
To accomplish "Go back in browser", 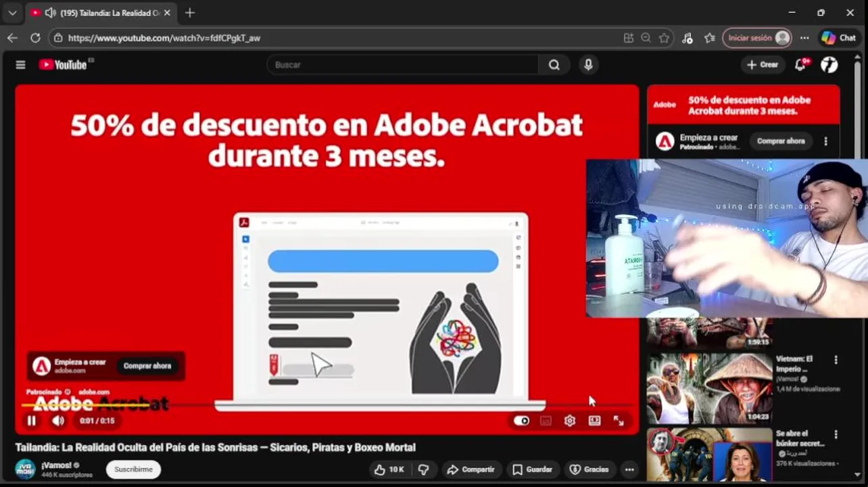I will (x=12, y=38).
